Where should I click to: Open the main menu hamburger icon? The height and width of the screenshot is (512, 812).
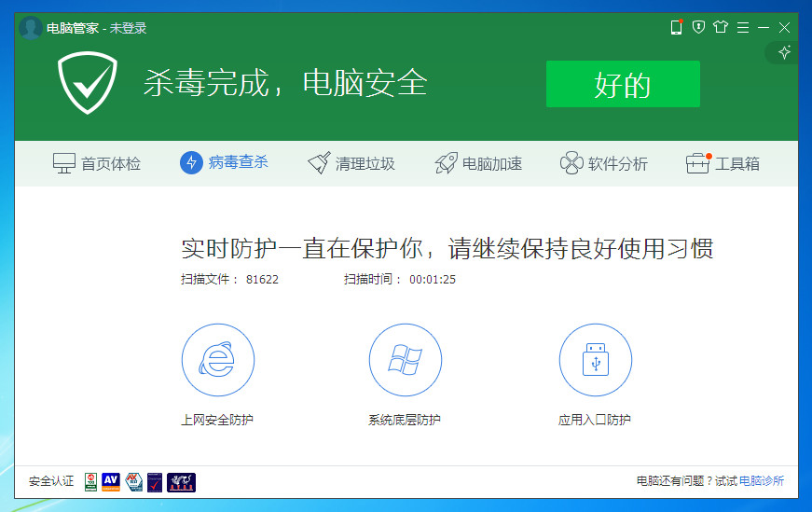[743, 27]
